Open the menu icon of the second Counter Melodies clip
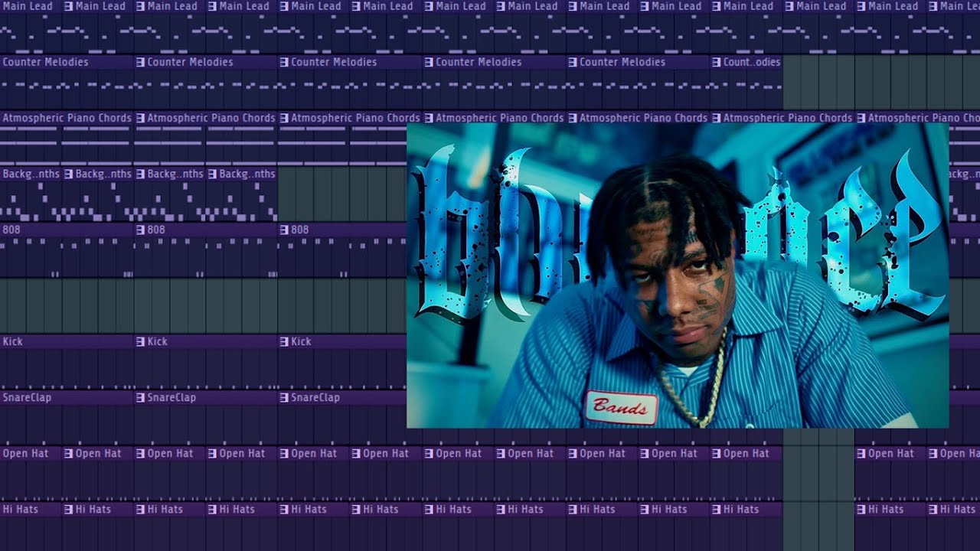Image resolution: width=980 pixels, height=551 pixels. pos(140,62)
